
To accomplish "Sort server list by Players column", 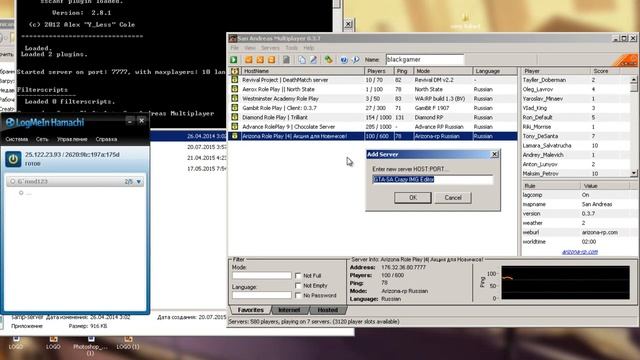I will (379, 71).
